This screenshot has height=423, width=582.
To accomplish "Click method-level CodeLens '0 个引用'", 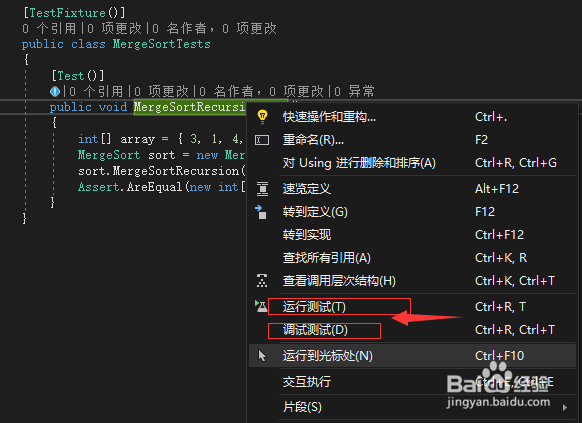I will (96, 91).
